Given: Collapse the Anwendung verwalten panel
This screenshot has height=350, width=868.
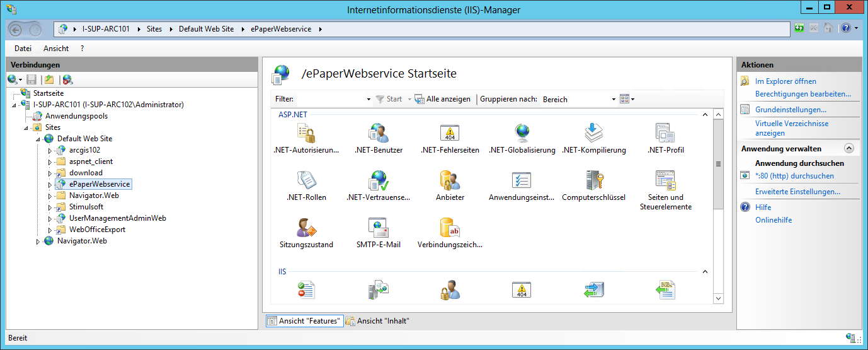Looking at the screenshot, I should [x=848, y=149].
